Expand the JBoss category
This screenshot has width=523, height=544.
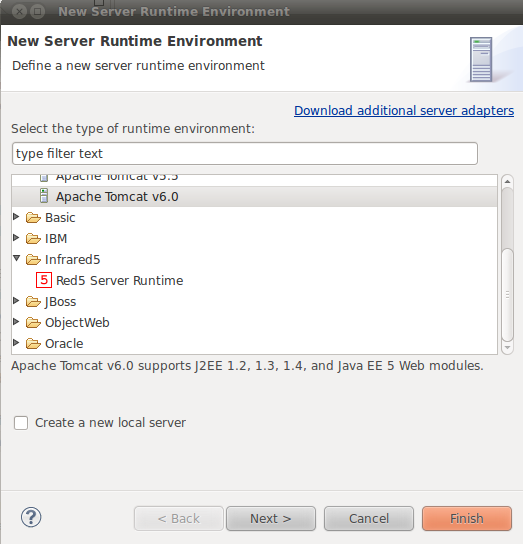click(16, 301)
